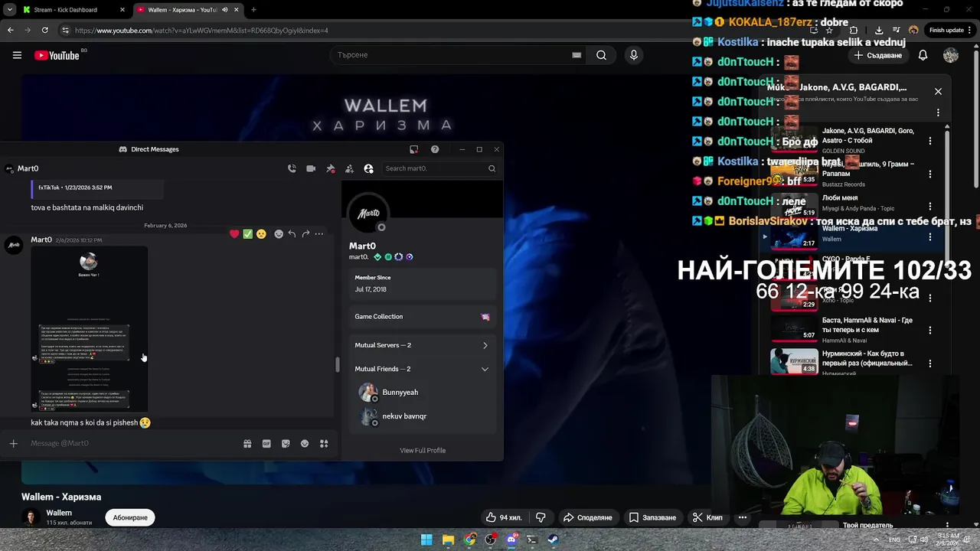Open the Discord inbox icon

(x=414, y=149)
